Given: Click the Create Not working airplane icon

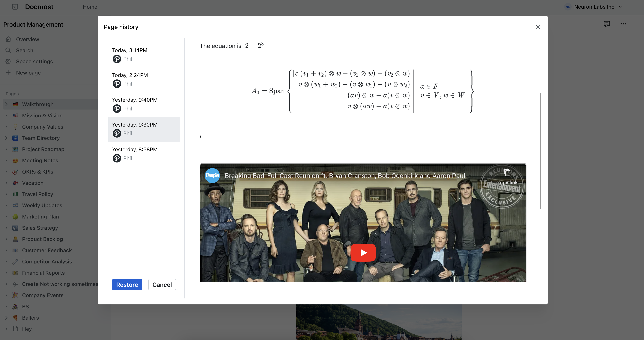Looking at the screenshot, I should click(15, 284).
